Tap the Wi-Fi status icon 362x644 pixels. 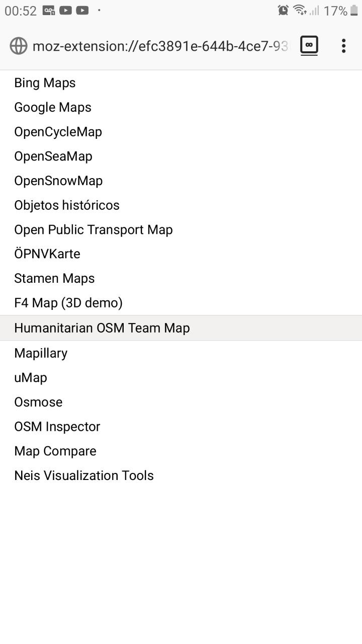point(300,10)
